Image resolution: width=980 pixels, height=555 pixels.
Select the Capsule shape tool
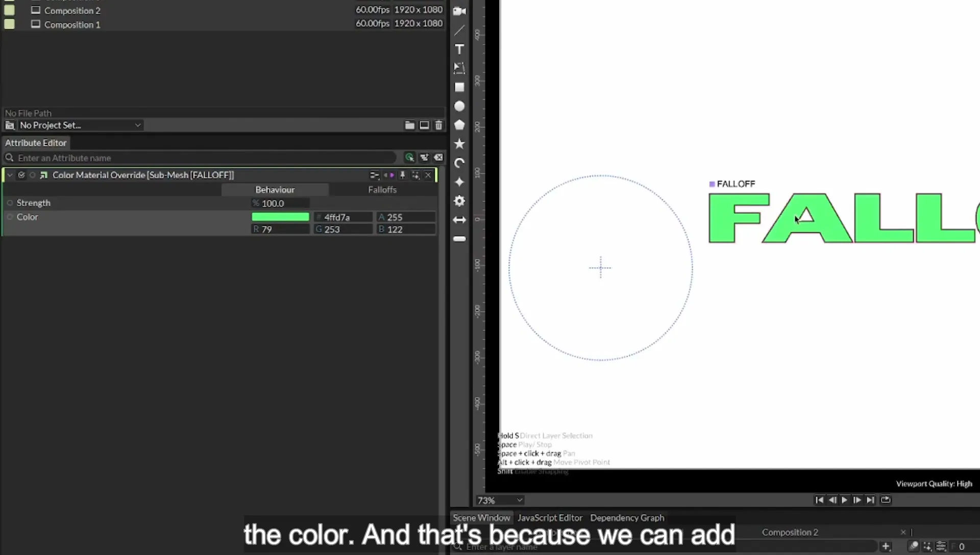click(x=459, y=239)
